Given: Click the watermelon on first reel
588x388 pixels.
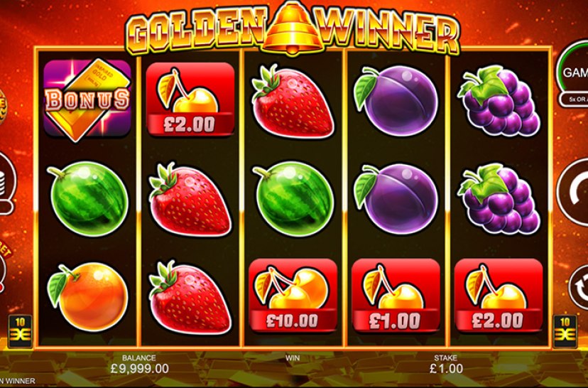Looking at the screenshot, I should coord(88,198).
